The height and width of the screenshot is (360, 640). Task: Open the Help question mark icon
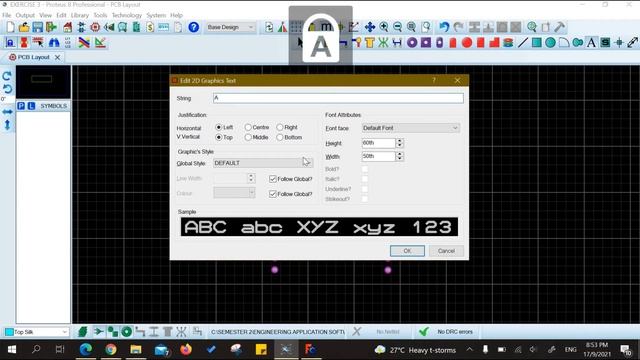193,27
